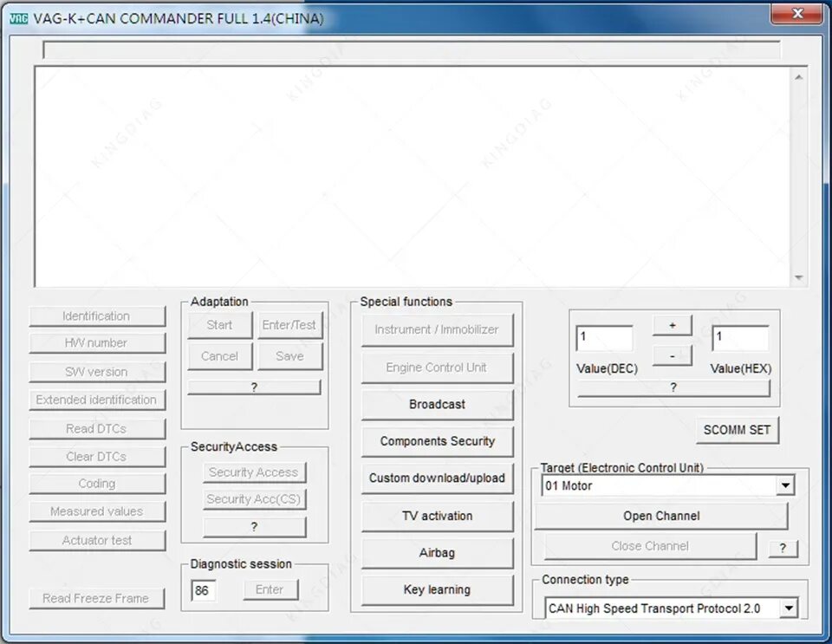Click the 01 Motor combo box

(x=667, y=485)
